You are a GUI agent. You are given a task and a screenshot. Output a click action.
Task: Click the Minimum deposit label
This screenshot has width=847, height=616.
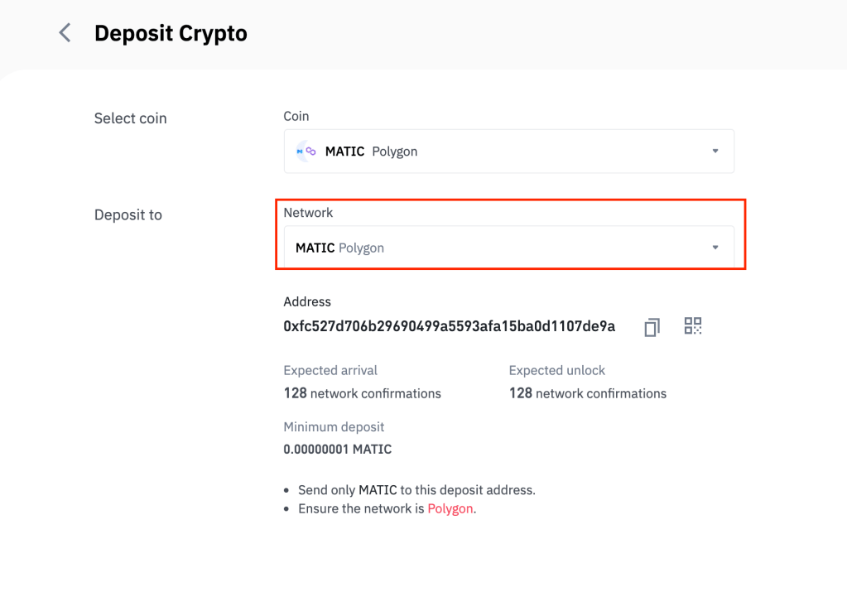pos(334,427)
